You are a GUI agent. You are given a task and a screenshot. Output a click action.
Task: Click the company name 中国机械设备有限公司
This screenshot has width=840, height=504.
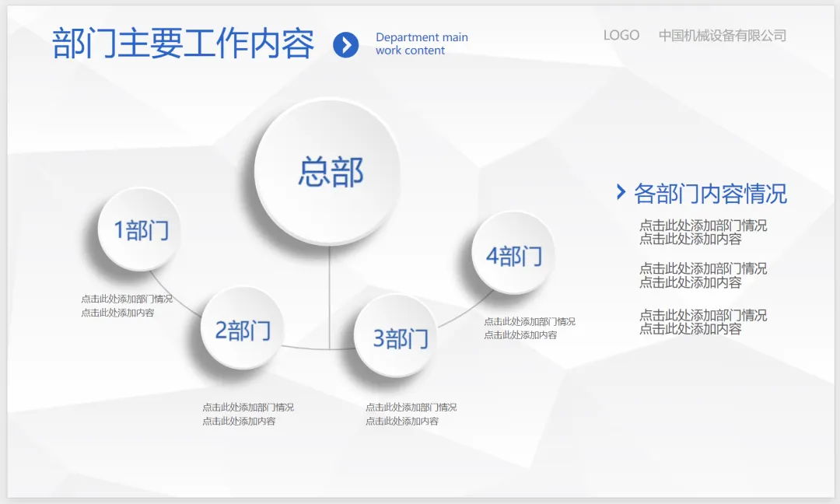tap(722, 35)
